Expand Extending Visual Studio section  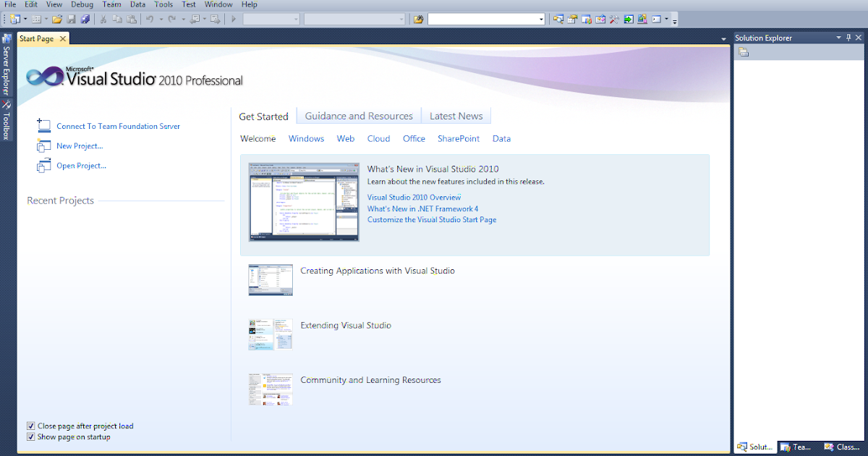(346, 326)
